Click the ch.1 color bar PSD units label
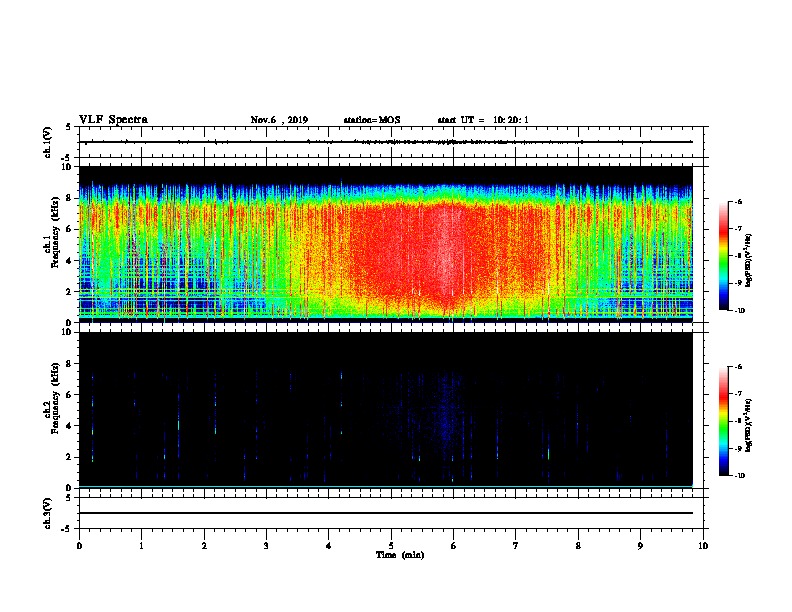 (748, 260)
